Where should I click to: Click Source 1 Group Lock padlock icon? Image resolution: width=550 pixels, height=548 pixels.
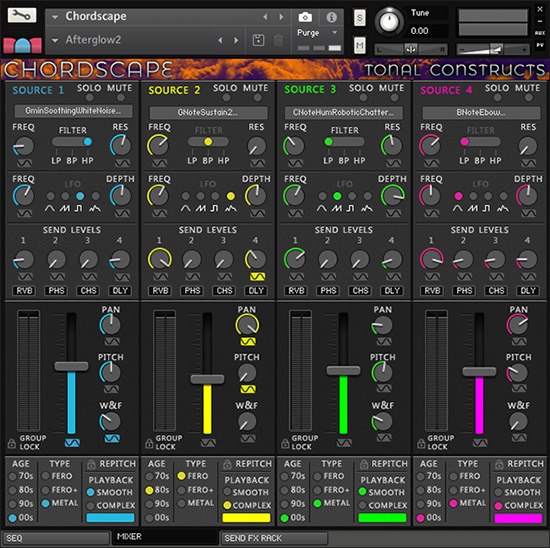(x=11, y=443)
